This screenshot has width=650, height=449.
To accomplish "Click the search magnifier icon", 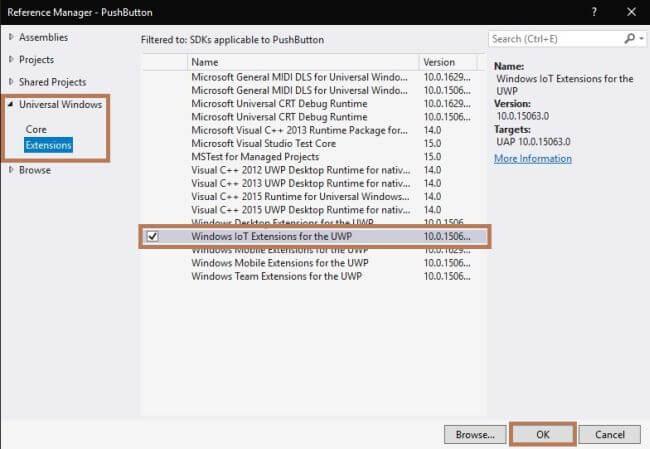I will pos(629,39).
